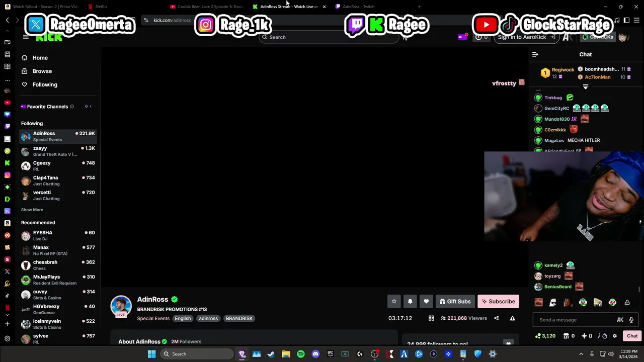
Task: Click Sign in to AeroKick
Action: 526,37
